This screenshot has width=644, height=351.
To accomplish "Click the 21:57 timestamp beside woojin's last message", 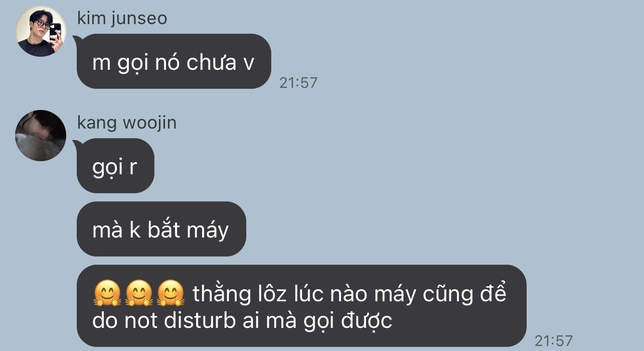I will 553,340.
